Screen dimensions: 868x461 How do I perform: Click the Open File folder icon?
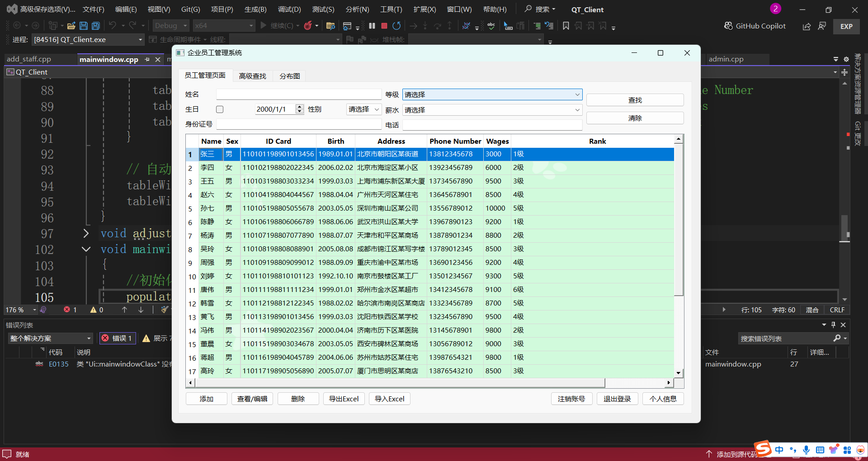point(71,26)
